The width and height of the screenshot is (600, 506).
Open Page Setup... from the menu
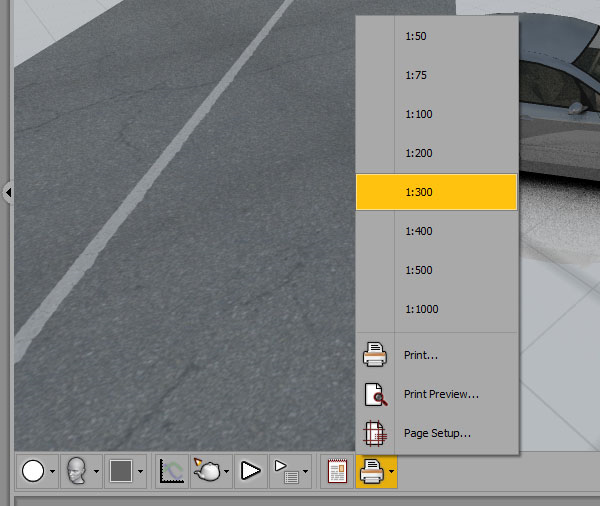437,433
